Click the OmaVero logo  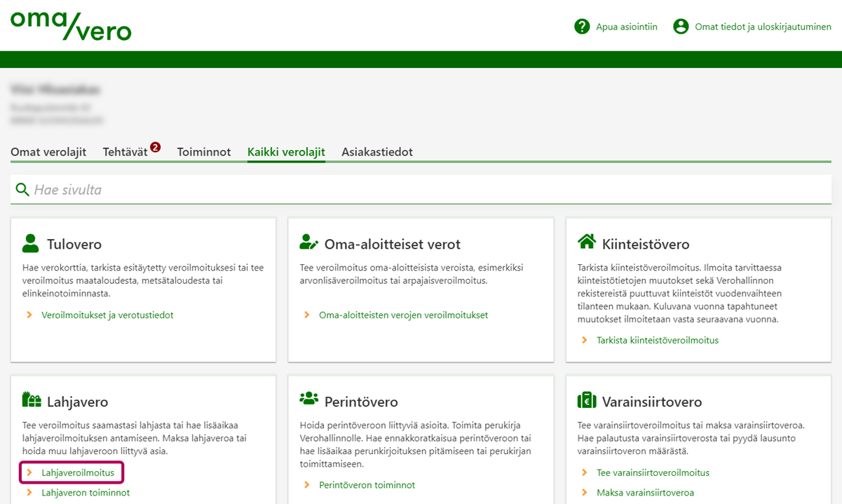pyautogui.click(x=71, y=25)
